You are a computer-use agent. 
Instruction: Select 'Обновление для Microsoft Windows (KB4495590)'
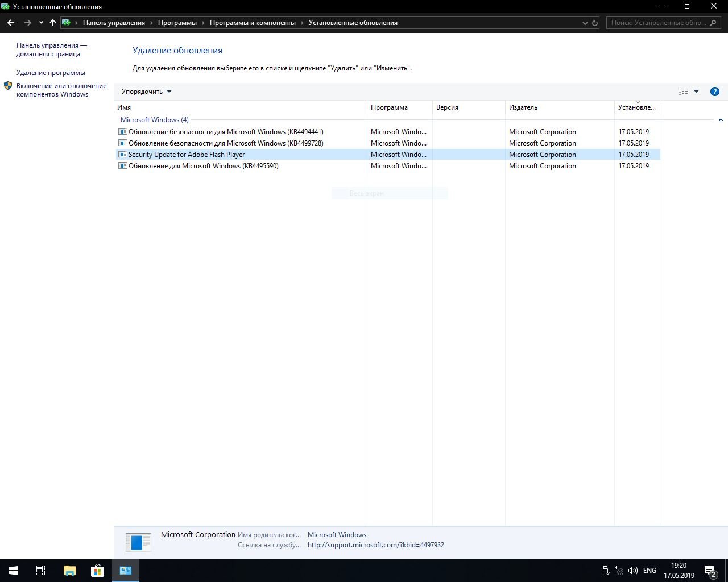387,166
